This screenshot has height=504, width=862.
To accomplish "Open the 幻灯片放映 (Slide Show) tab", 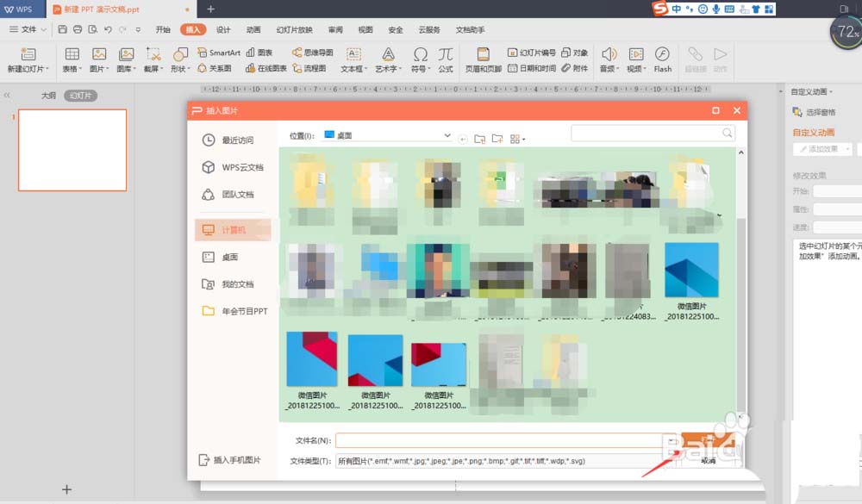I will pos(294,29).
